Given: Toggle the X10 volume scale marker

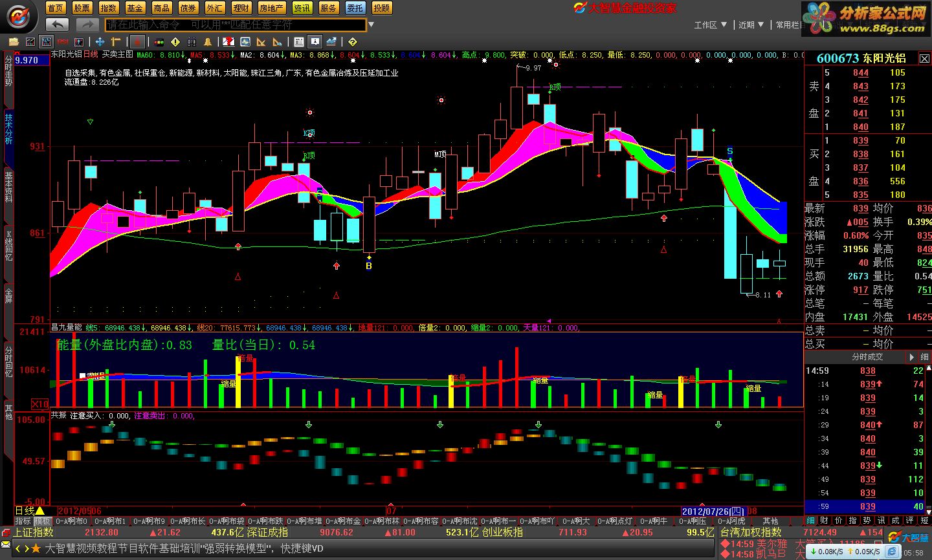Looking at the screenshot, I should pyautogui.click(x=40, y=404).
